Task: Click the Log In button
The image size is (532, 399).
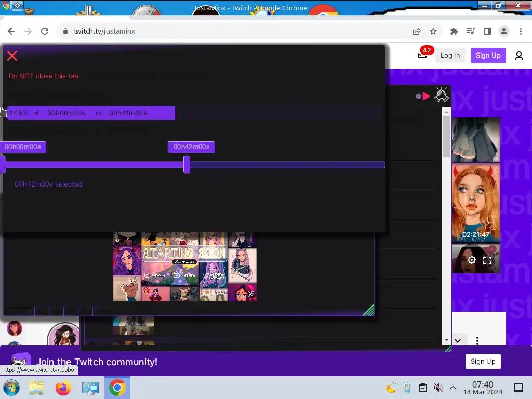Action: click(450, 55)
